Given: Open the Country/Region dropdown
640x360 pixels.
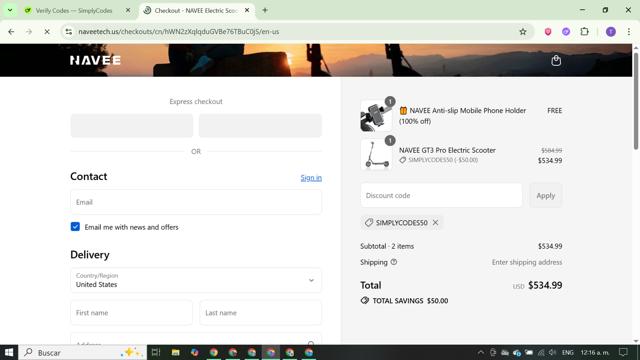Looking at the screenshot, I should point(196,280).
